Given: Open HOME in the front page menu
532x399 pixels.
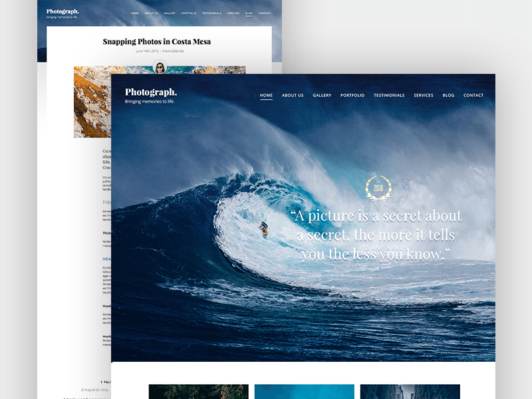Looking at the screenshot, I should 266,95.
